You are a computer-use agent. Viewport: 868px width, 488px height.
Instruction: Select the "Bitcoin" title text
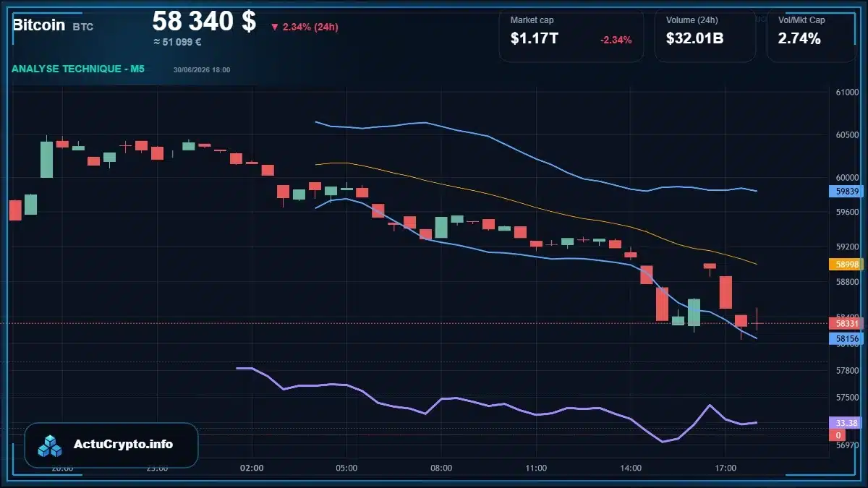pyautogui.click(x=38, y=25)
